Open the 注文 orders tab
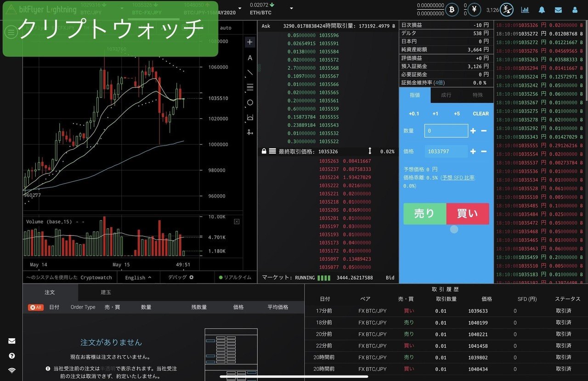 [x=50, y=292]
